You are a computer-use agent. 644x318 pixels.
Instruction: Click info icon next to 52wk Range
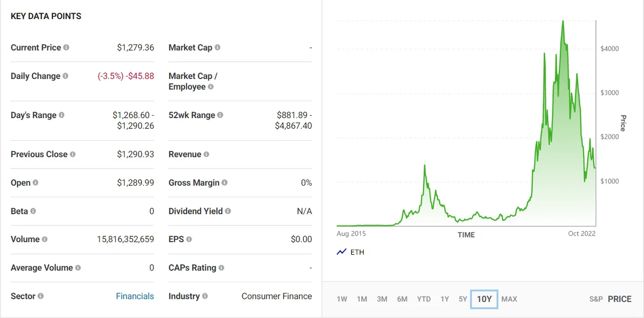click(220, 115)
